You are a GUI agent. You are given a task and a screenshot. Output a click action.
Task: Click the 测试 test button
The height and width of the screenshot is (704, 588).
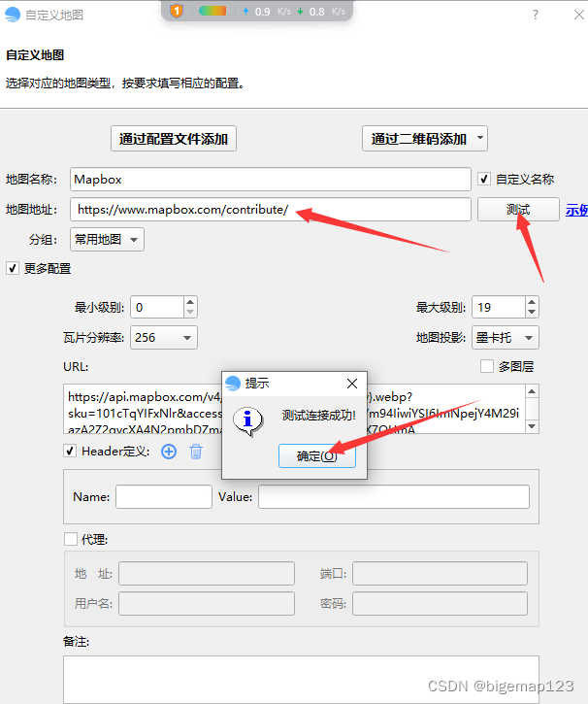(x=518, y=209)
